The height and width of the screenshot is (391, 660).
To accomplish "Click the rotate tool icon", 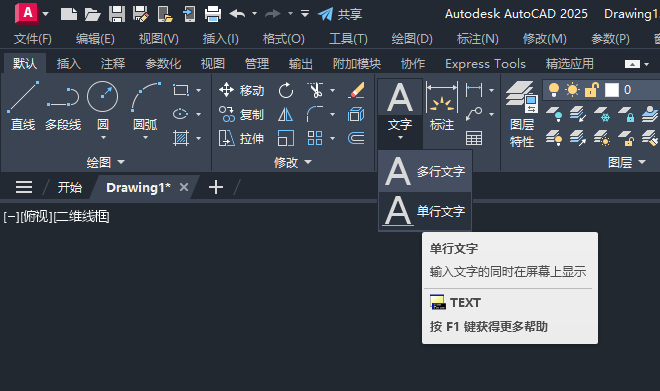I will point(286,90).
